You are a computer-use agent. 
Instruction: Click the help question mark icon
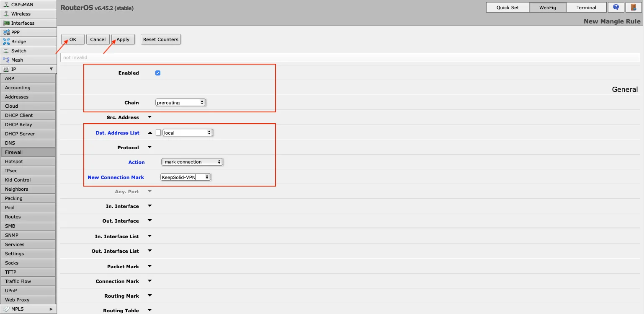(616, 8)
